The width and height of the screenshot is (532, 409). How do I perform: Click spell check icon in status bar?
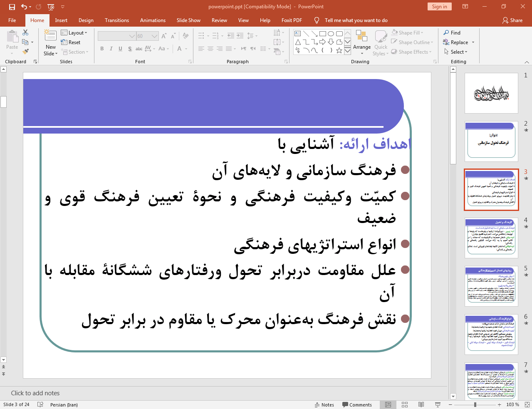click(x=40, y=404)
